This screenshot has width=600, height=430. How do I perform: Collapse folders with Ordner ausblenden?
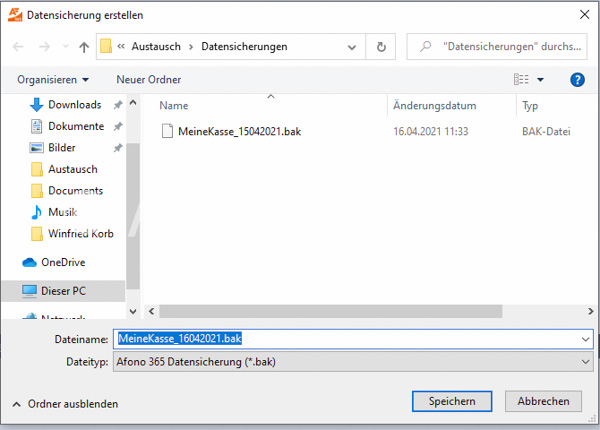tap(65, 404)
